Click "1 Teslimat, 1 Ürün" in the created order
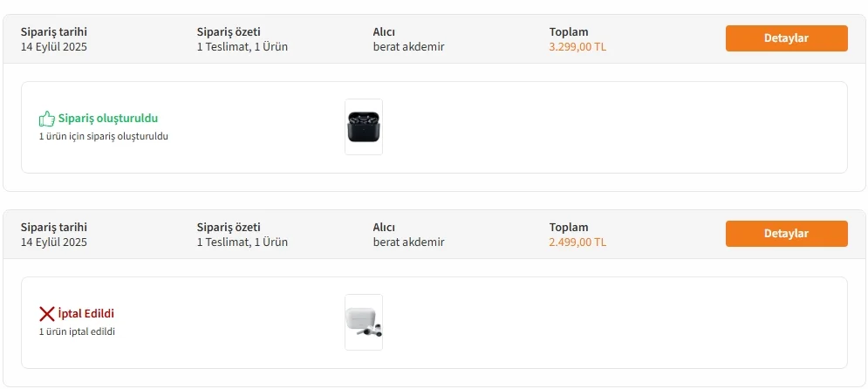 tap(242, 47)
